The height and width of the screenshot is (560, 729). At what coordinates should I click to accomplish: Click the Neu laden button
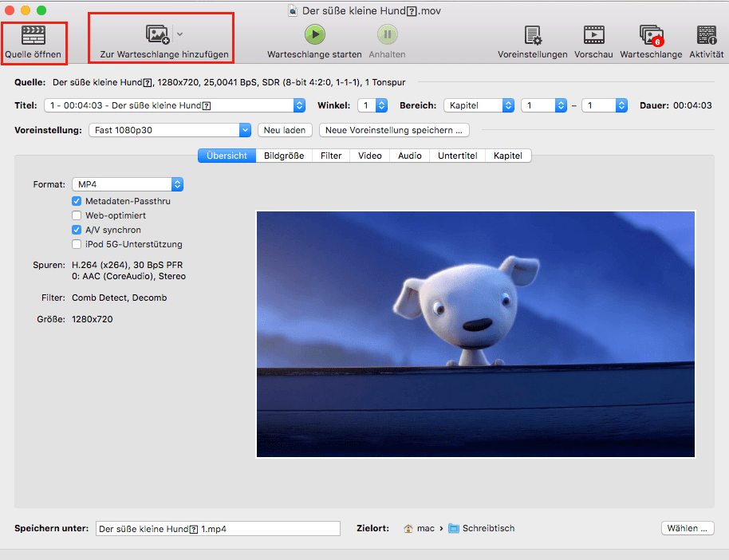284,130
